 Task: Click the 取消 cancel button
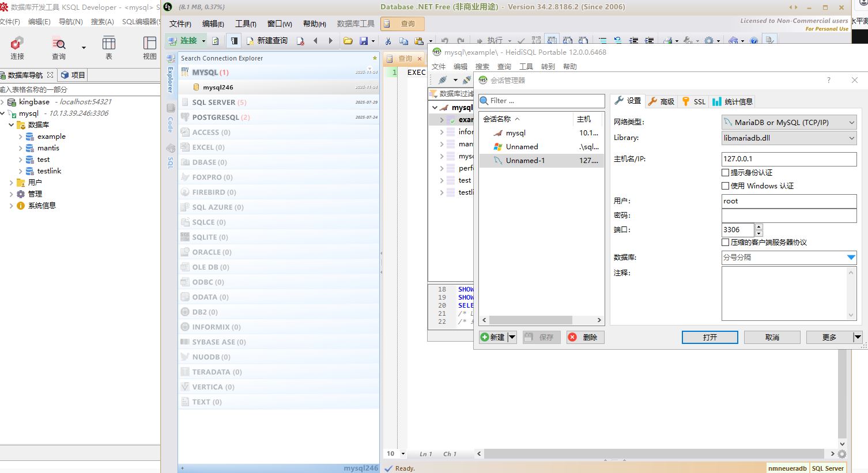[772, 337]
